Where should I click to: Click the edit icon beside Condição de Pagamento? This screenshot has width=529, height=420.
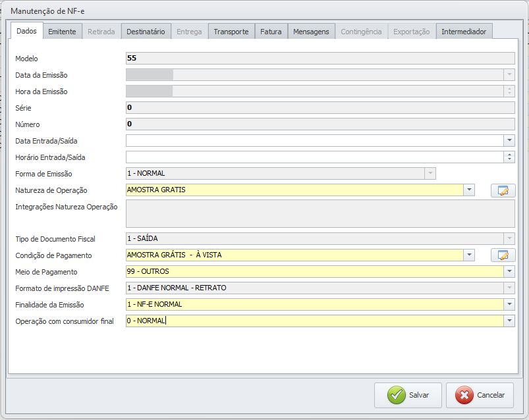point(503,255)
